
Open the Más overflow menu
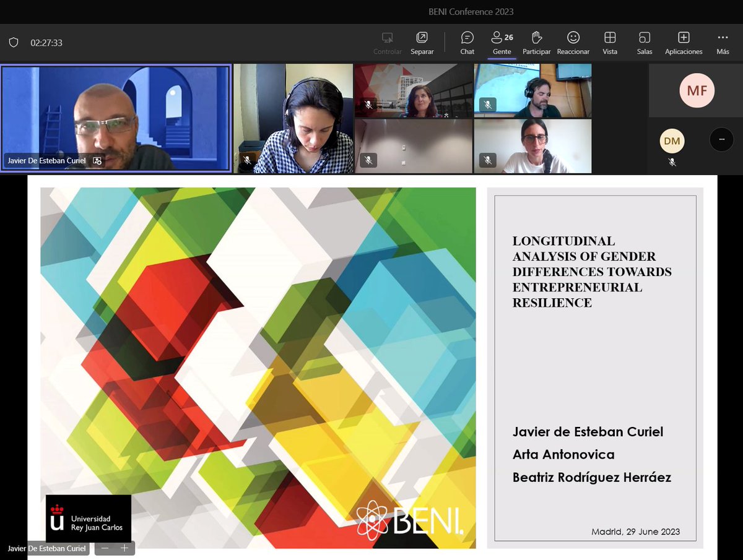(x=723, y=42)
